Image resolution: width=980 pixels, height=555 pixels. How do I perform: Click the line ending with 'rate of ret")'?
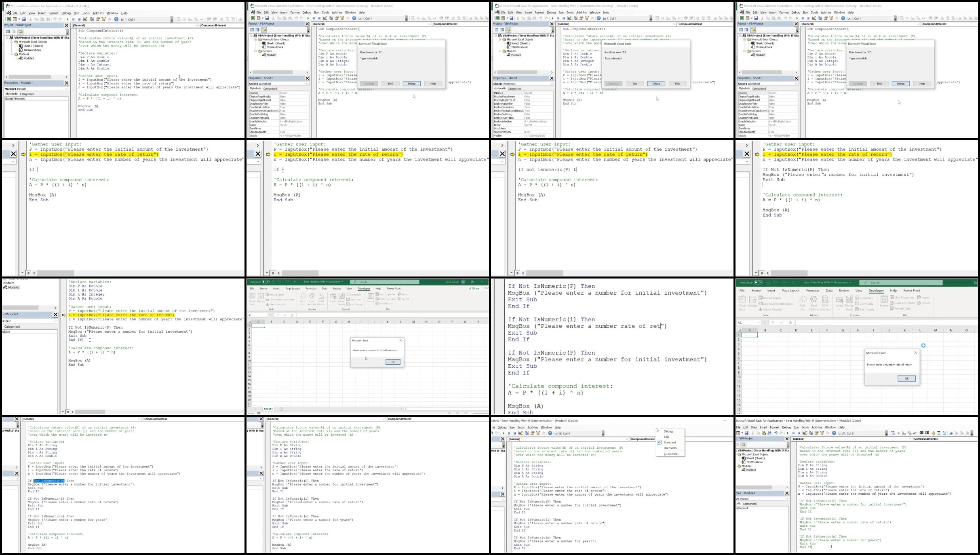[587, 326]
